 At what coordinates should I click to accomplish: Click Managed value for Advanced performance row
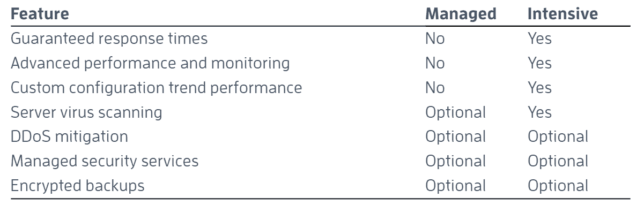435,63
